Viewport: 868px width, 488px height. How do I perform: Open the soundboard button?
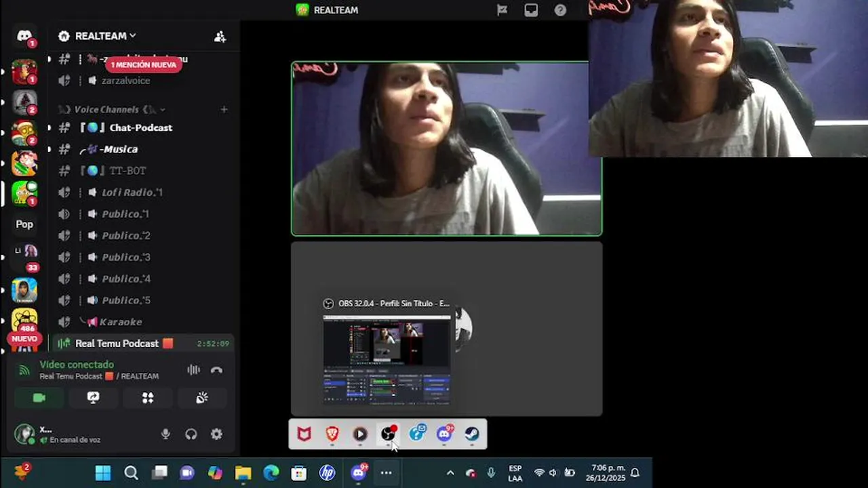[x=202, y=398]
